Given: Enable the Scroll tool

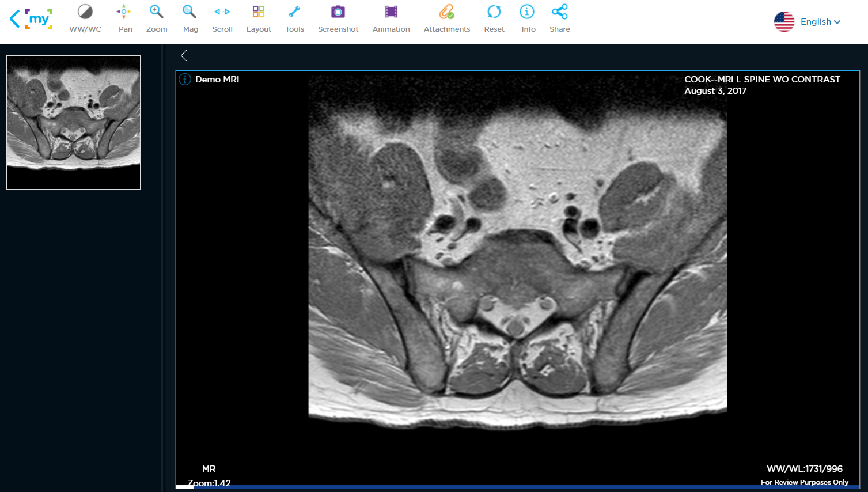Looking at the screenshot, I should coord(222,19).
